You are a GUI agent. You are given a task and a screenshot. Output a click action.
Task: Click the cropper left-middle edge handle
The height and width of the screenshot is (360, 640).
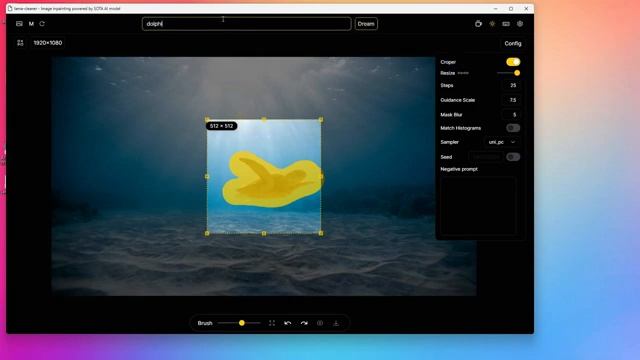[x=207, y=177]
